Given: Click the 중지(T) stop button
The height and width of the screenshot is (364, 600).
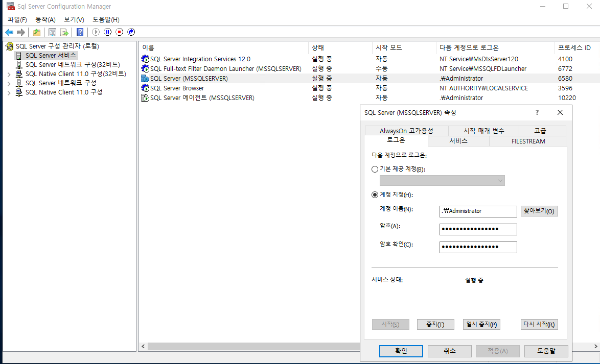Looking at the screenshot, I should pos(435,324).
